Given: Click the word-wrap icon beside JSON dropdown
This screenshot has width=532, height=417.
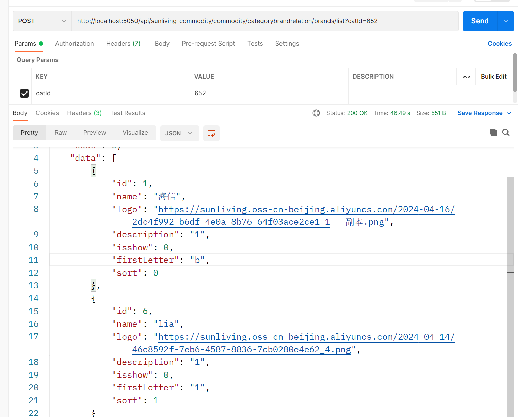Looking at the screenshot, I should [x=211, y=133].
